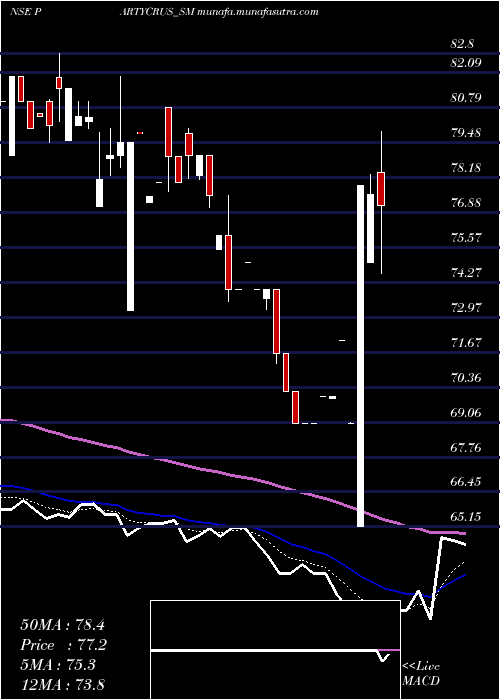Click the 82.09 price level label
Viewport: 500px width, 700px height.
pyautogui.click(x=466, y=63)
